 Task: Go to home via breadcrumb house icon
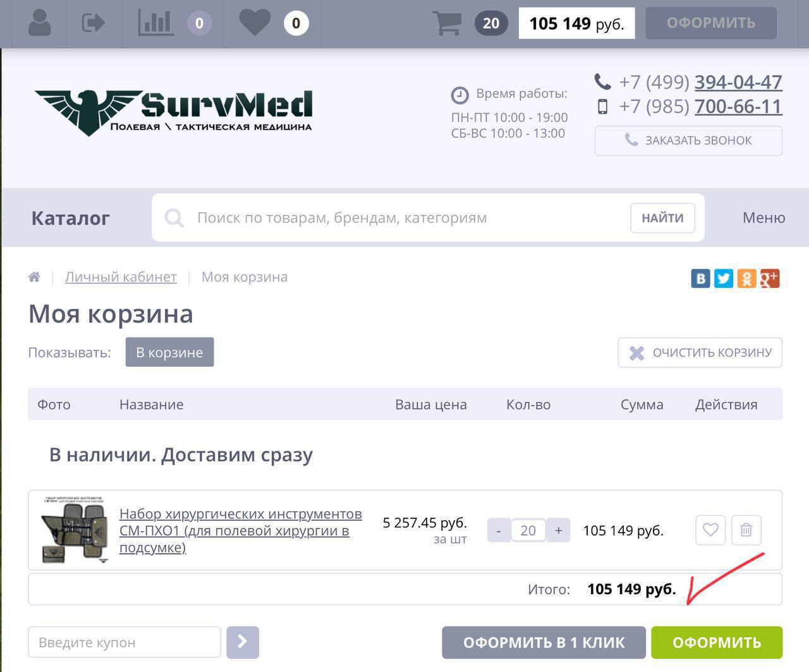(x=35, y=277)
